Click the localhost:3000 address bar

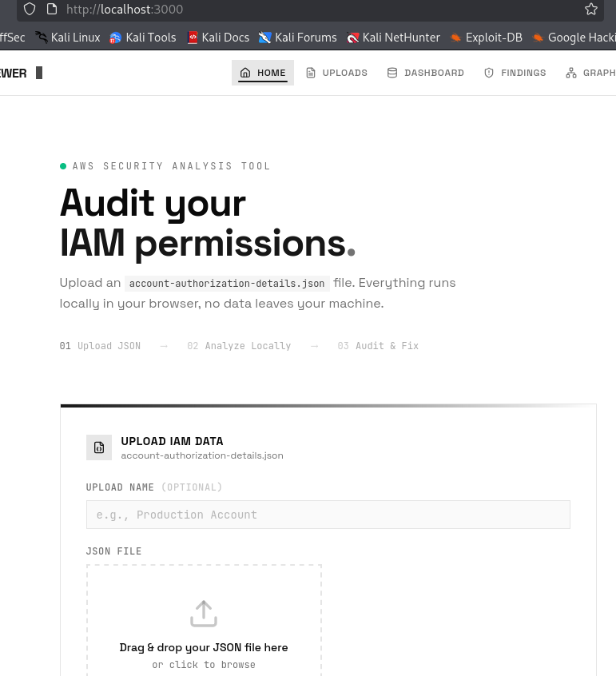[x=310, y=9]
